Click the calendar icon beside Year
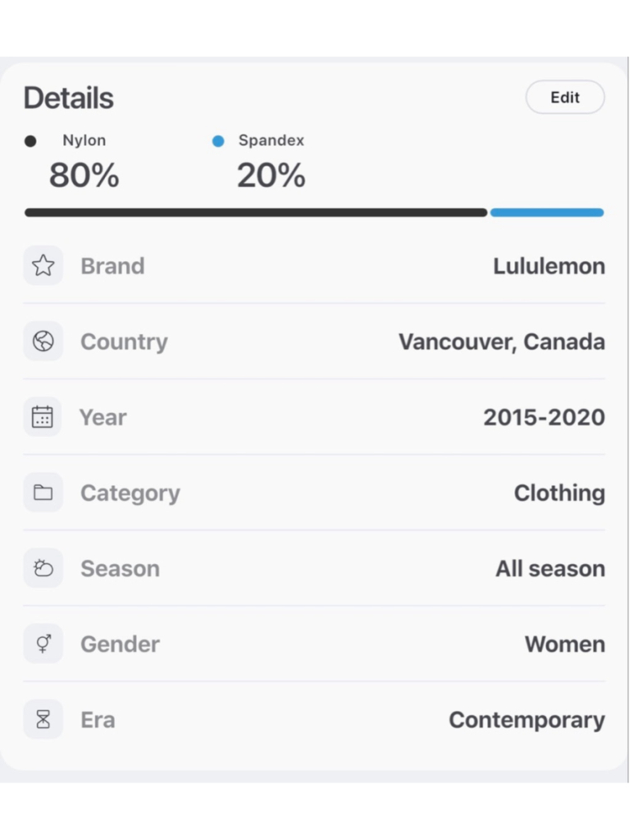Screen dimensions: 630x840 pyautogui.click(x=43, y=417)
